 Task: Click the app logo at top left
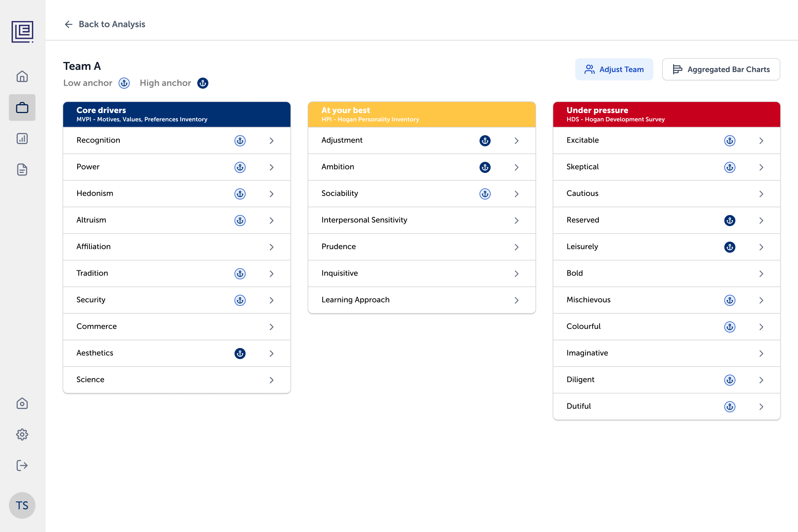pos(22,32)
